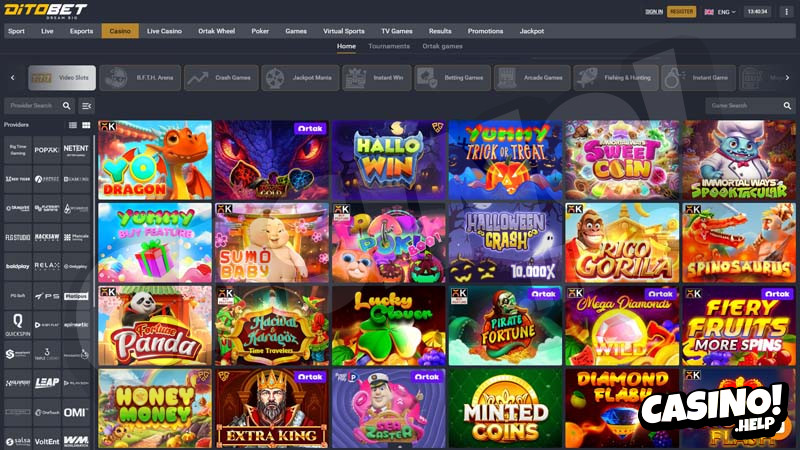Open the ENG language dropdown
800x450 pixels.
tap(720, 12)
